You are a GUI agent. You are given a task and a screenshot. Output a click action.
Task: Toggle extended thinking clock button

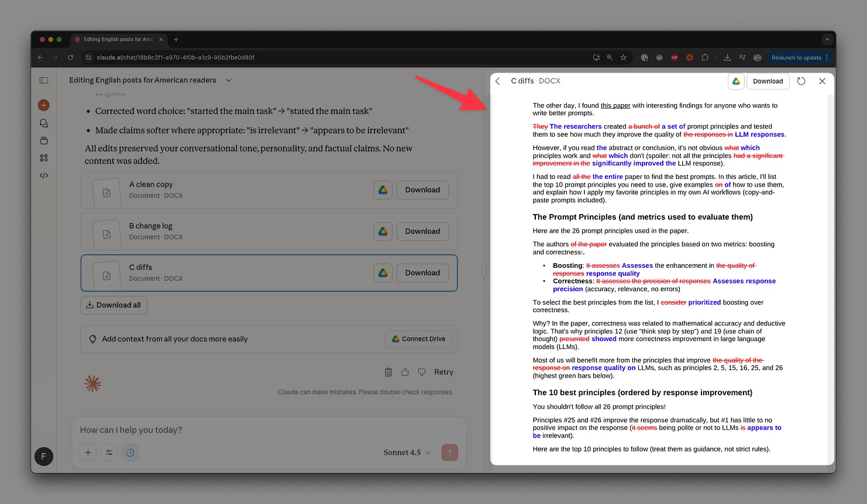[130, 453]
